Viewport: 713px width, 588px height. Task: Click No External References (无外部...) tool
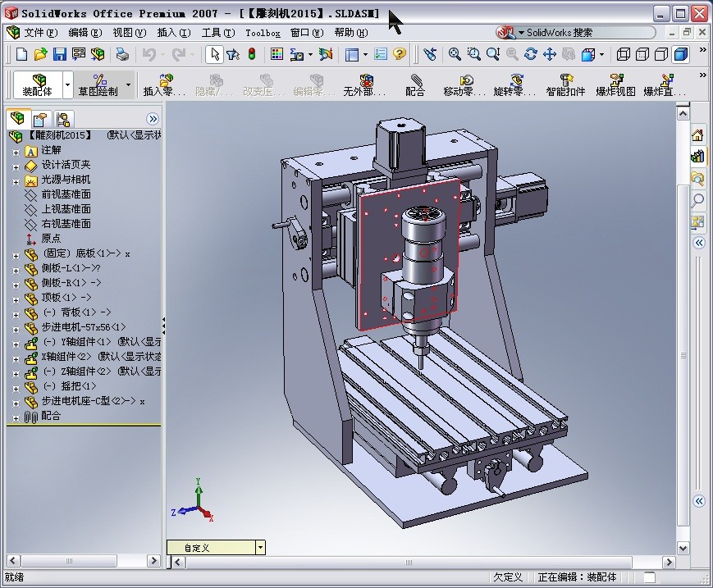coord(364,84)
